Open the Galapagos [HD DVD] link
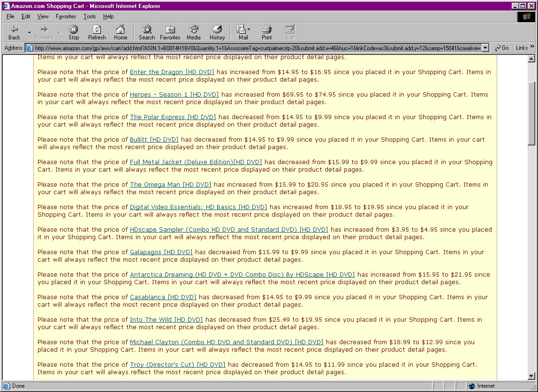538x392 pixels. click(x=161, y=252)
